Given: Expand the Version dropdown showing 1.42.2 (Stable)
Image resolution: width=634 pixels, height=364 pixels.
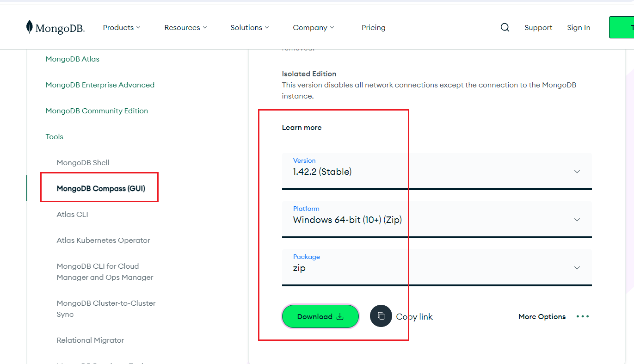Looking at the screenshot, I should (577, 171).
